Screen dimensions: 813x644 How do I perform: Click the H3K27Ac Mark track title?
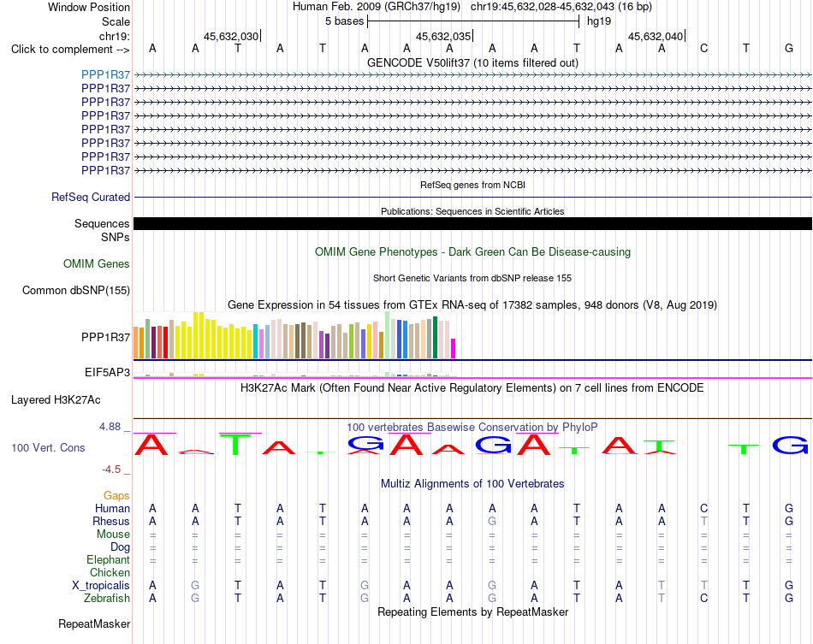coord(472,388)
